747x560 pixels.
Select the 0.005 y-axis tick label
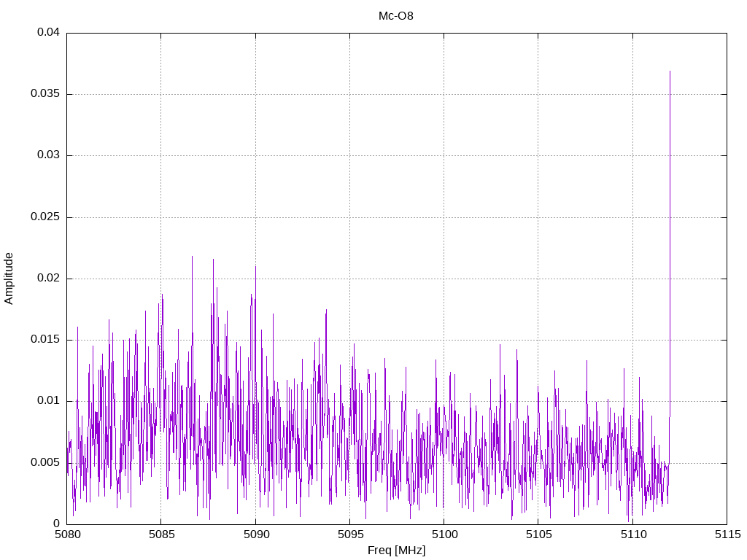point(45,462)
